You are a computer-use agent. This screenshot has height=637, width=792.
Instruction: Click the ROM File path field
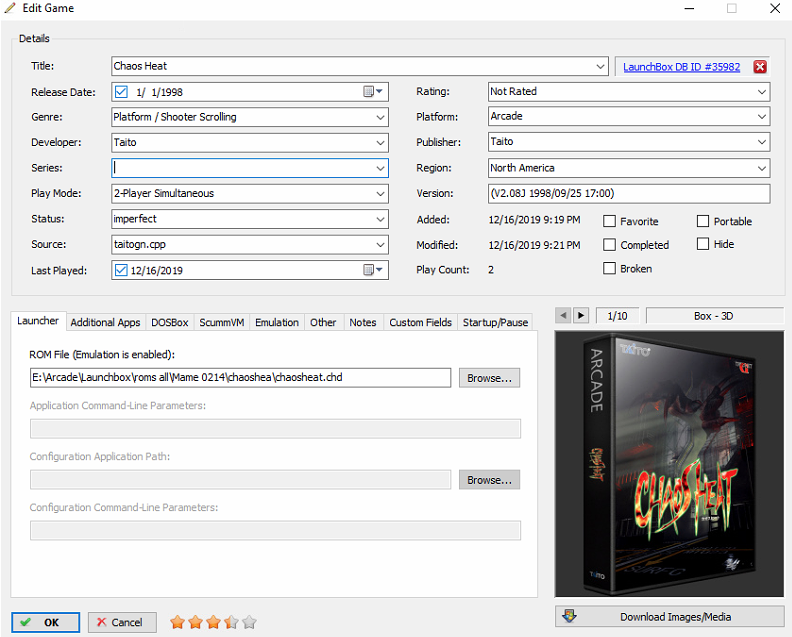(x=240, y=377)
